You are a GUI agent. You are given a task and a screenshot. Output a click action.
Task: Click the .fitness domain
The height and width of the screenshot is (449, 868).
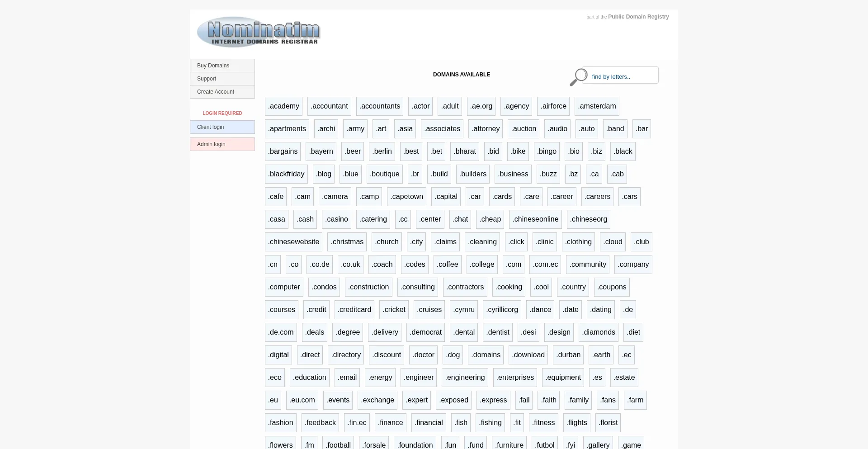(543, 423)
